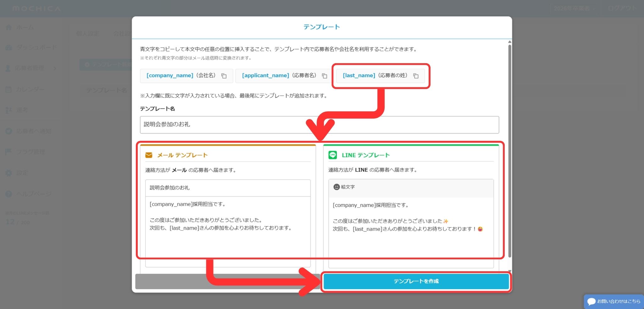The image size is (644, 309).
Task: Expand the 応募者管理 sidebar chevron
Action: (x=55, y=68)
